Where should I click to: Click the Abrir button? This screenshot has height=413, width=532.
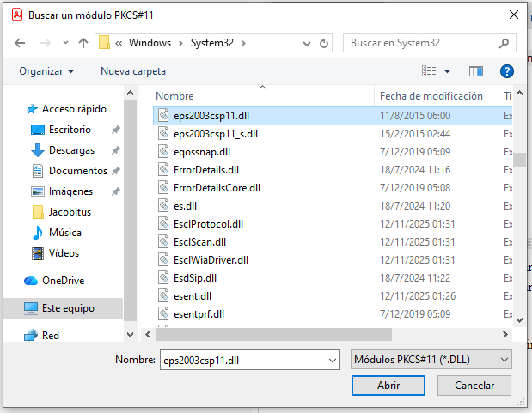click(388, 386)
